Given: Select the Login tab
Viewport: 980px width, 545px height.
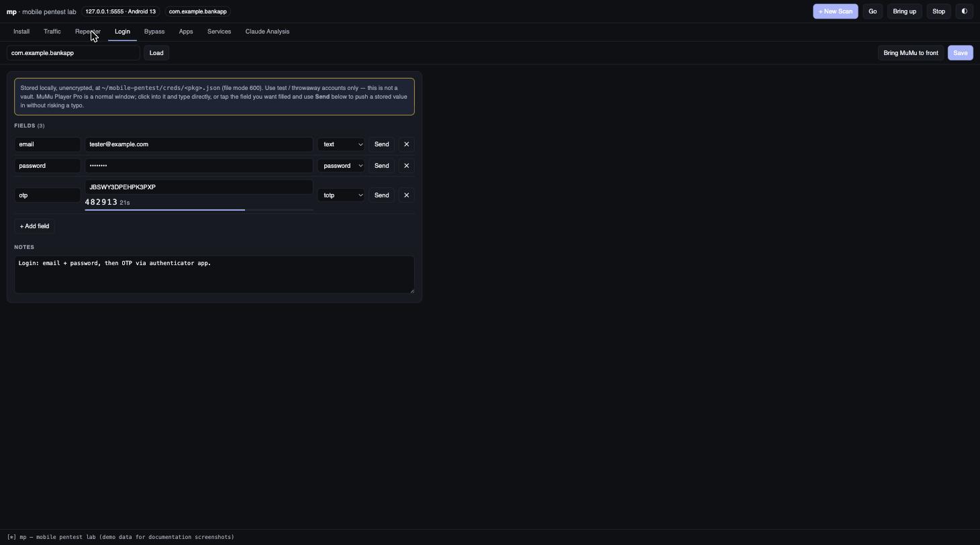Looking at the screenshot, I should pyautogui.click(x=122, y=32).
